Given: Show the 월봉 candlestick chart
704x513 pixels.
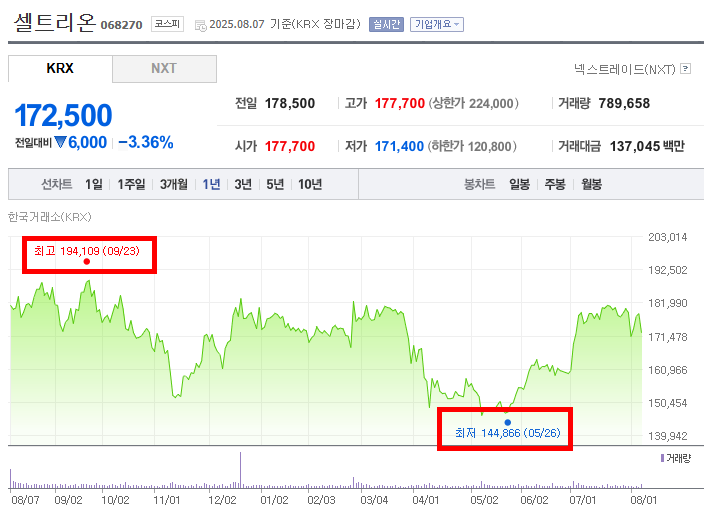Looking at the screenshot, I should click(591, 184).
